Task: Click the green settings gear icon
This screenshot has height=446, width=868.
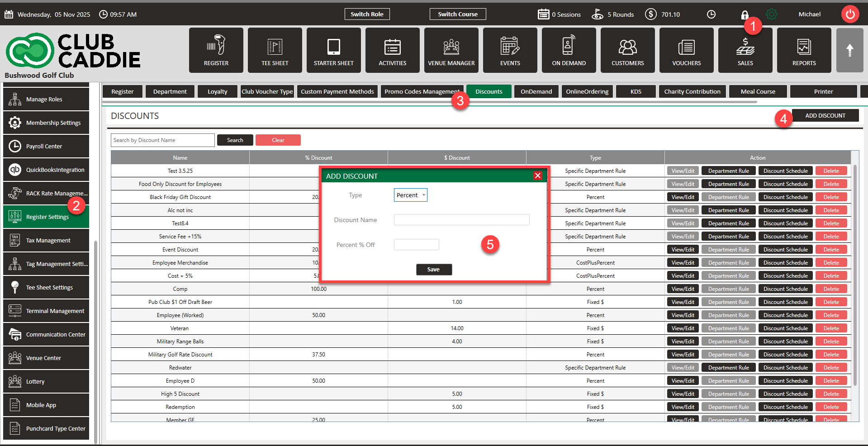Action: (x=772, y=14)
